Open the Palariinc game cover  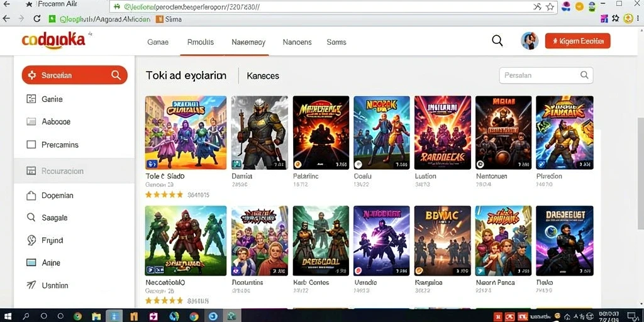pos(321,133)
